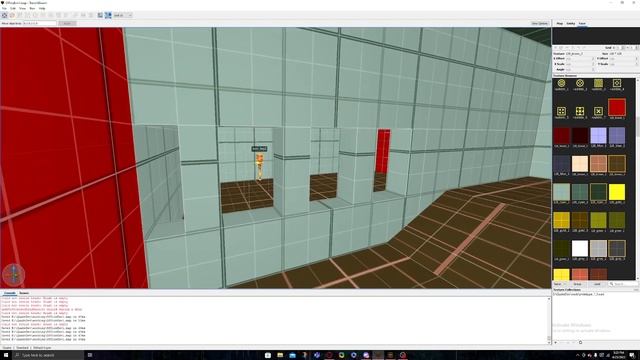The width and height of the screenshot is (640, 360).
Task: Open the texture sort order dropdown
Action: 560,284
